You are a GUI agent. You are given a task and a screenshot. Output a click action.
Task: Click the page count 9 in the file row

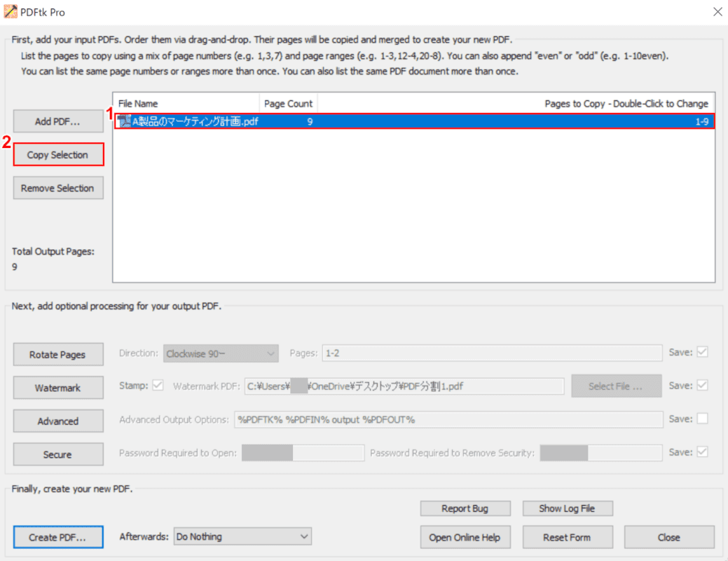(x=310, y=121)
